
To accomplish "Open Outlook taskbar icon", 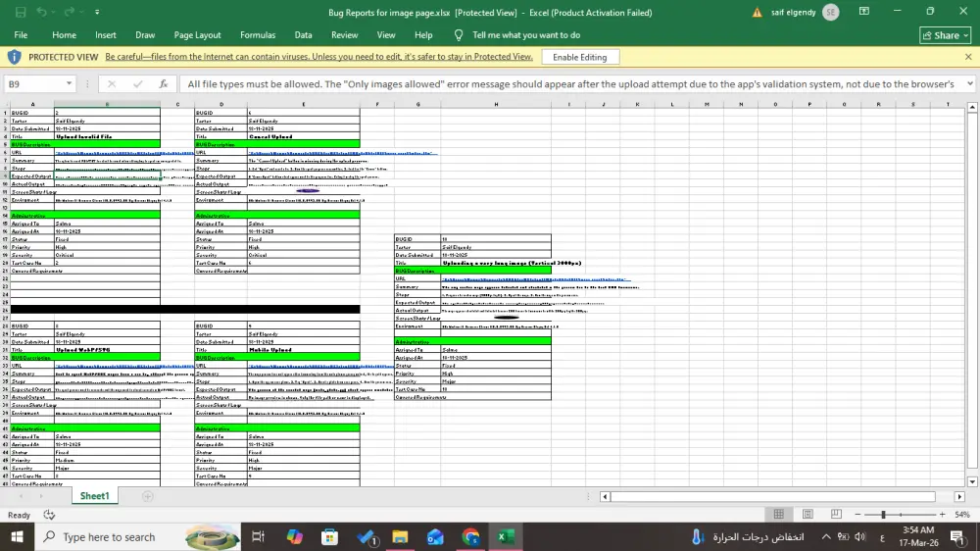I will pyautogui.click(x=435, y=536).
